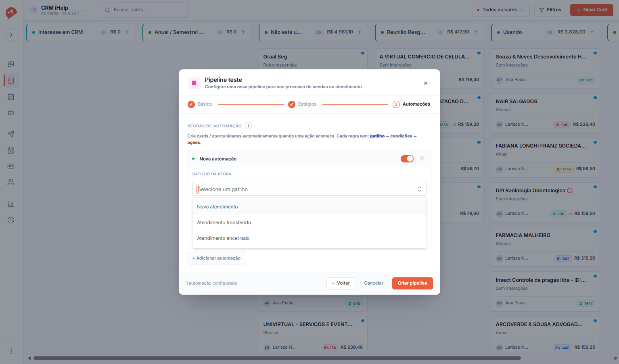
Task: Open the paper plane campaigns icon
Action: pos(11,134)
